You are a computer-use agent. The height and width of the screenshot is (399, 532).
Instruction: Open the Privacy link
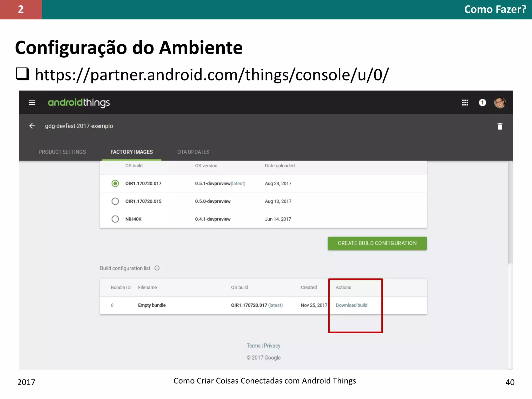[x=272, y=346]
